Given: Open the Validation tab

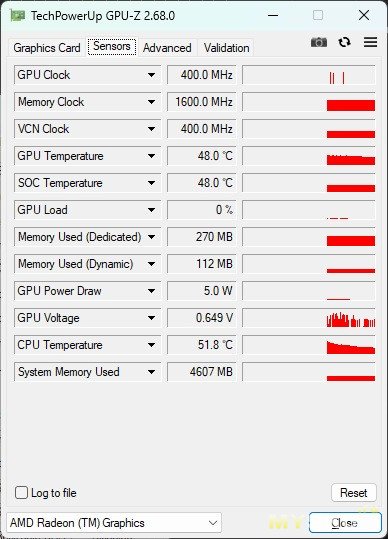Looking at the screenshot, I should coord(226,48).
